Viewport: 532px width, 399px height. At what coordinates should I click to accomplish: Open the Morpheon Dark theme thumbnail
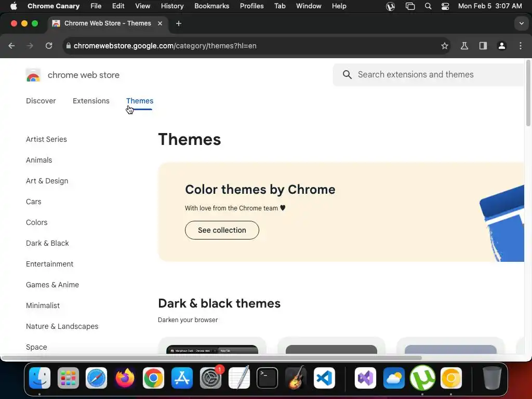click(212, 350)
